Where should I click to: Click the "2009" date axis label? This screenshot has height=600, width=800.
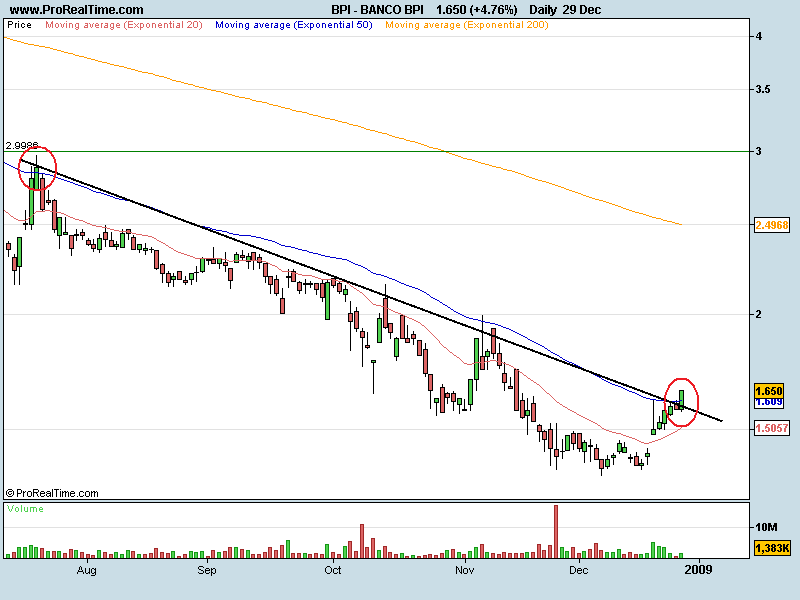(698, 570)
